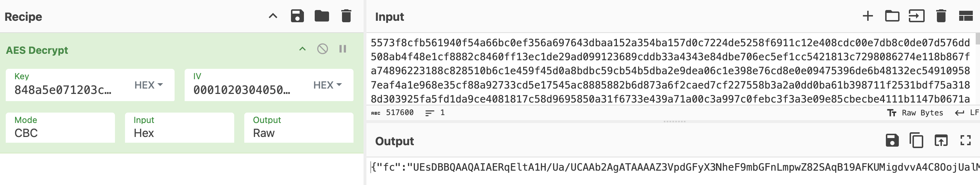Save output to file
This screenshot has height=185, width=980.
coord(892,141)
